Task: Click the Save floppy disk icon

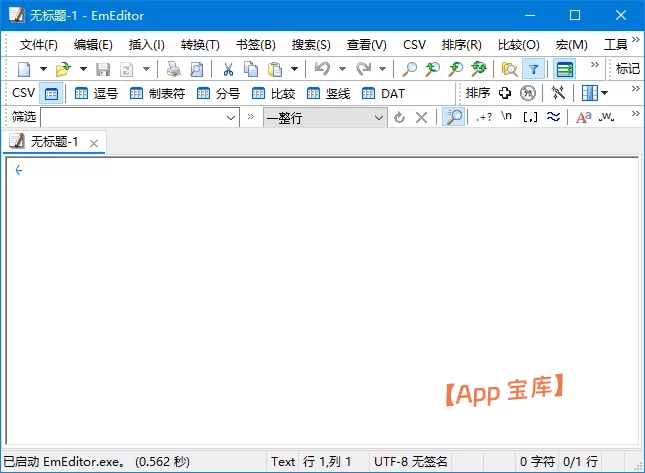Action: [103, 69]
